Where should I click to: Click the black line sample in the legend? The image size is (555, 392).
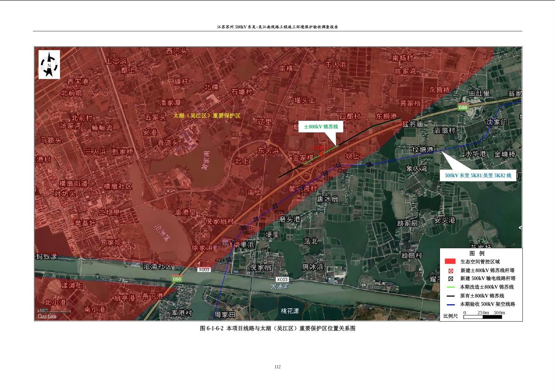pyautogui.click(x=451, y=296)
